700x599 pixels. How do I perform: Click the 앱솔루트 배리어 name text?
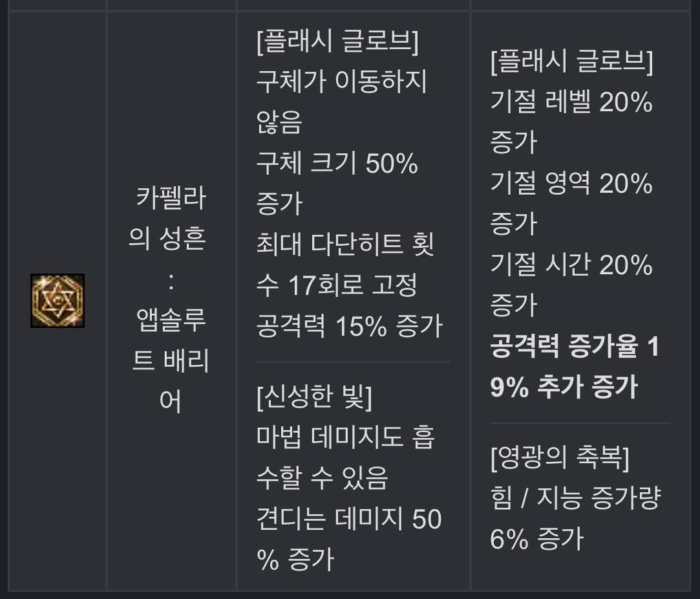pyautogui.click(x=171, y=360)
